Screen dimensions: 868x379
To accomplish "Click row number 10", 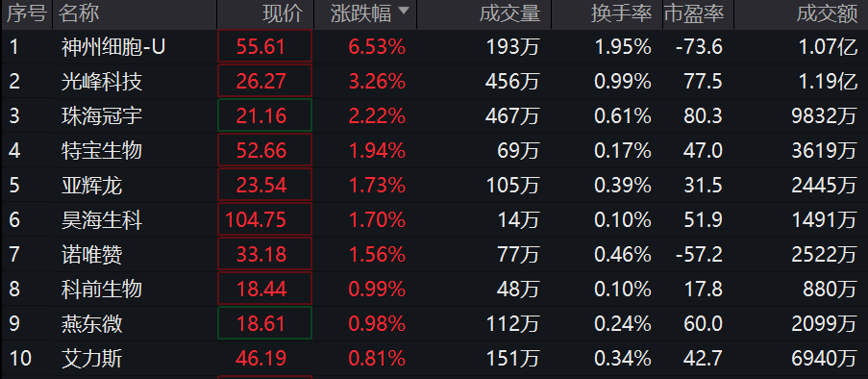I will [20, 359].
